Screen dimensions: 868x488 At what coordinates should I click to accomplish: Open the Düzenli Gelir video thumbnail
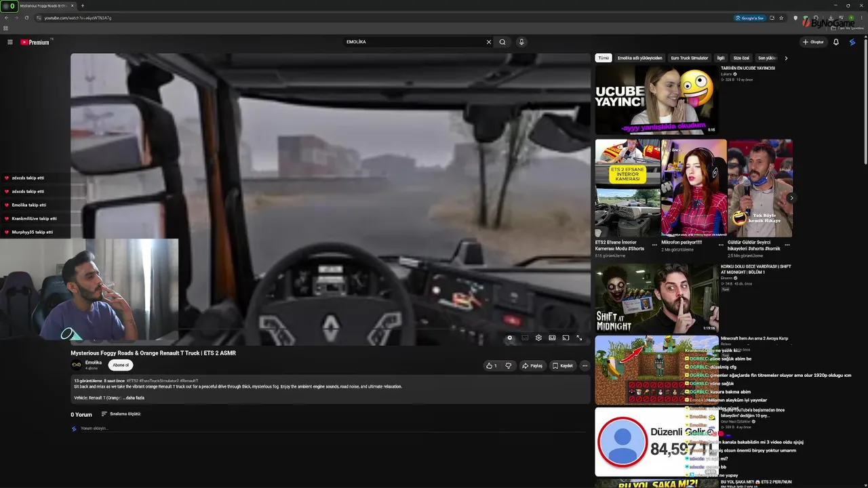(x=656, y=442)
